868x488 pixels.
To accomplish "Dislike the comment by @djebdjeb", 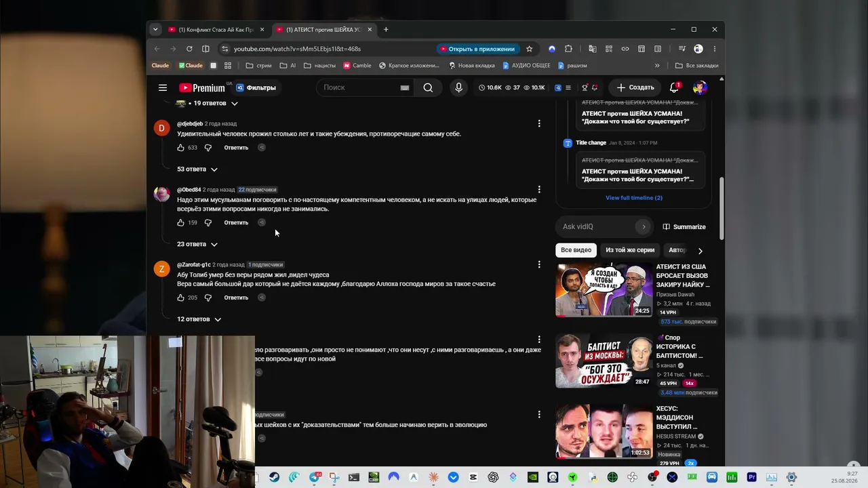I will pos(208,148).
